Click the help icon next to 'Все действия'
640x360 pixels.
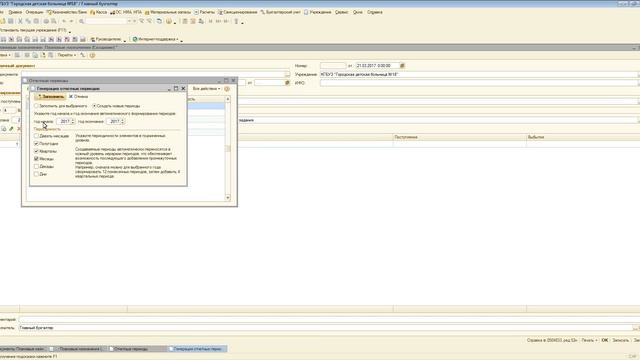pyautogui.click(x=227, y=89)
